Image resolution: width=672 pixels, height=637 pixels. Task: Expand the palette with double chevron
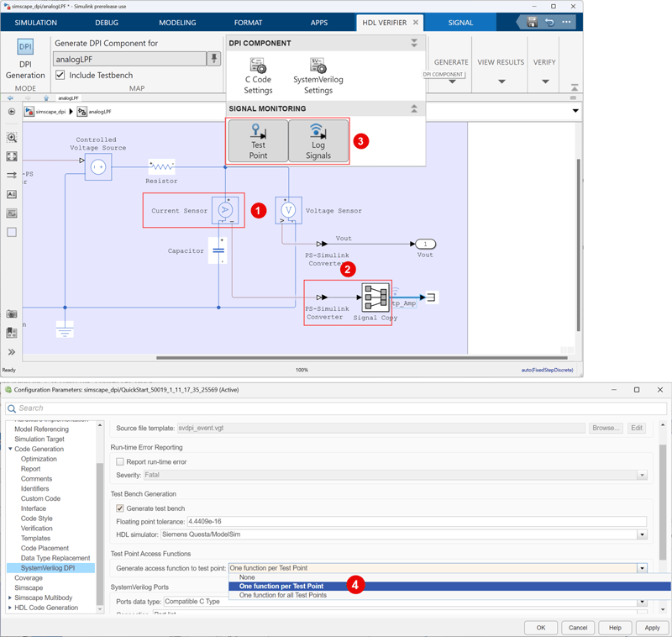12,352
